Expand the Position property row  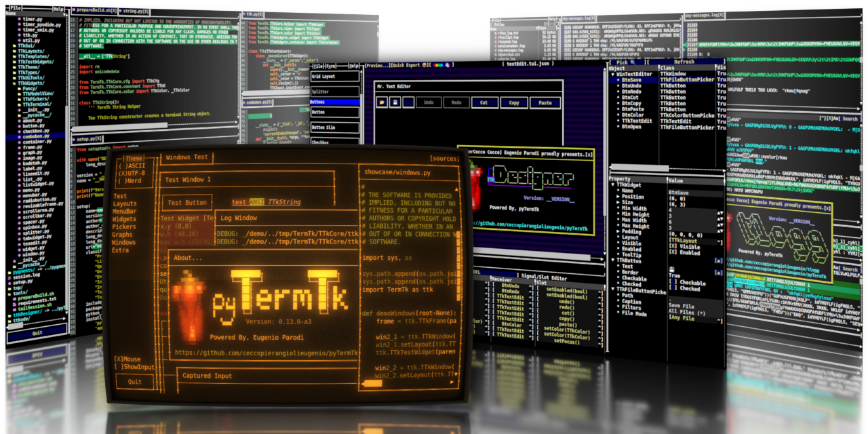[618, 197]
